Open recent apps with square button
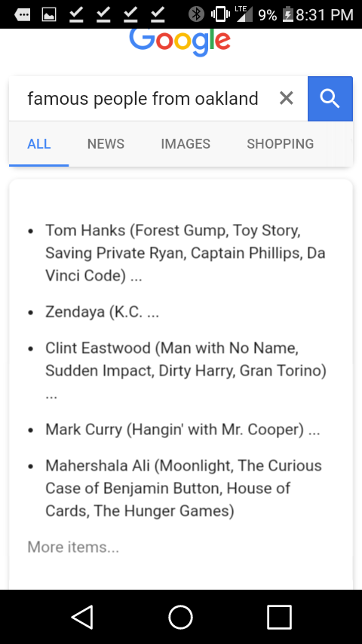The image size is (362, 644). [279, 617]
